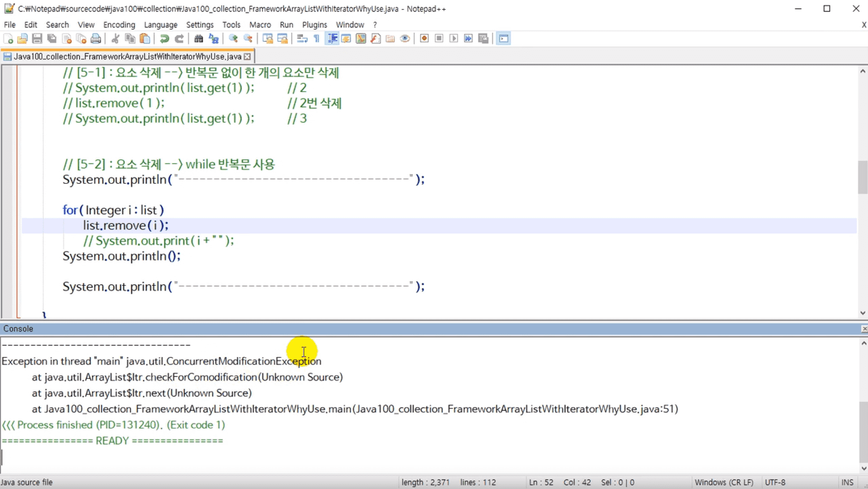
Task: Click the Zoom In magnifier icon
Action: click(x=233, y=39)
